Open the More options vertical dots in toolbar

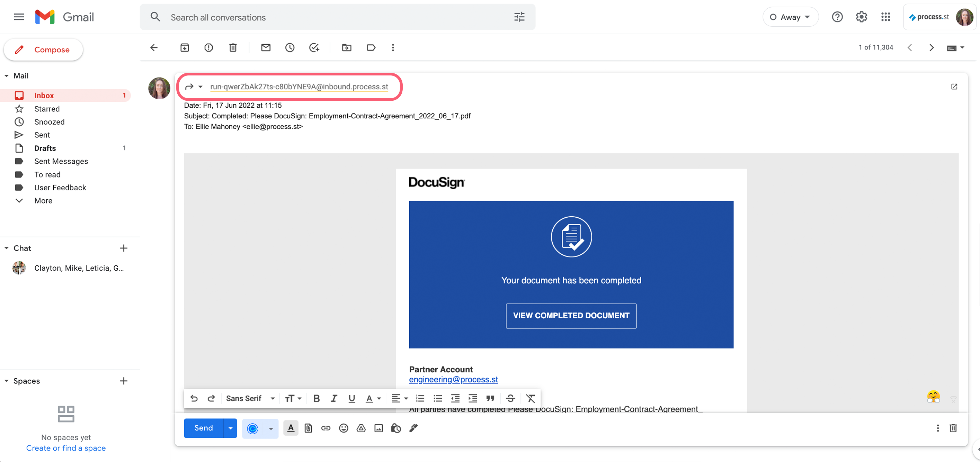click(x=393, y=47)
